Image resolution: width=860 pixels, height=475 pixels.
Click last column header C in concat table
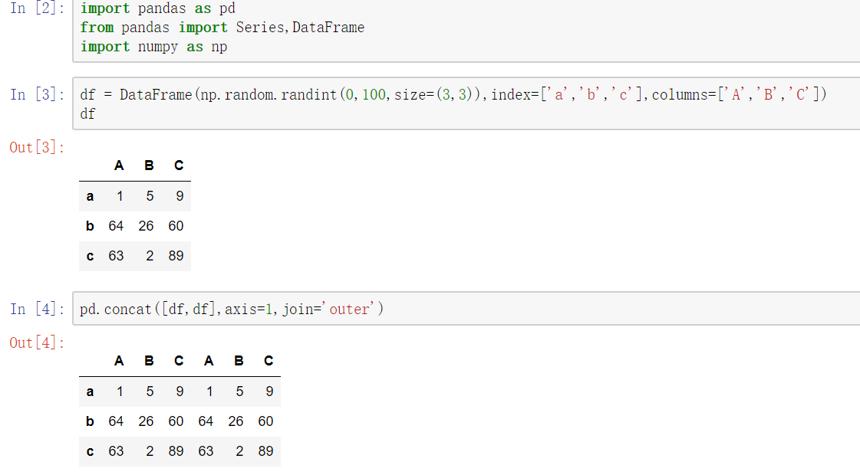coord(268,360)
